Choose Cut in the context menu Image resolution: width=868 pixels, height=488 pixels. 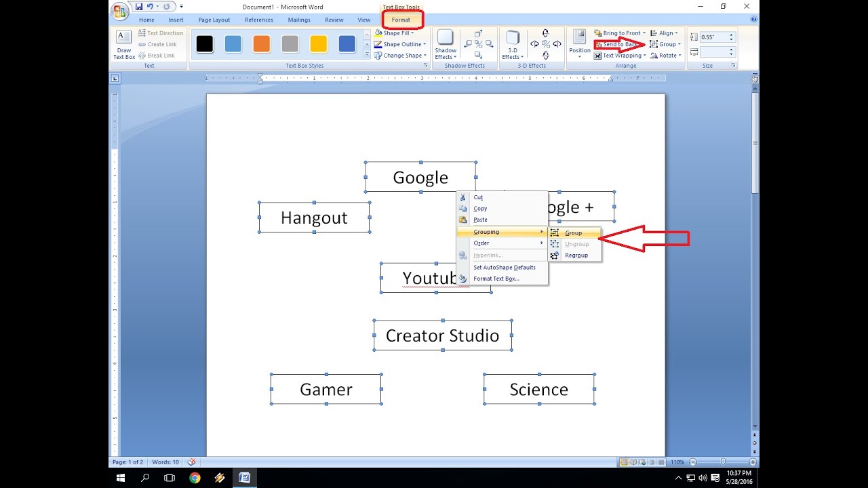[502, 197]
